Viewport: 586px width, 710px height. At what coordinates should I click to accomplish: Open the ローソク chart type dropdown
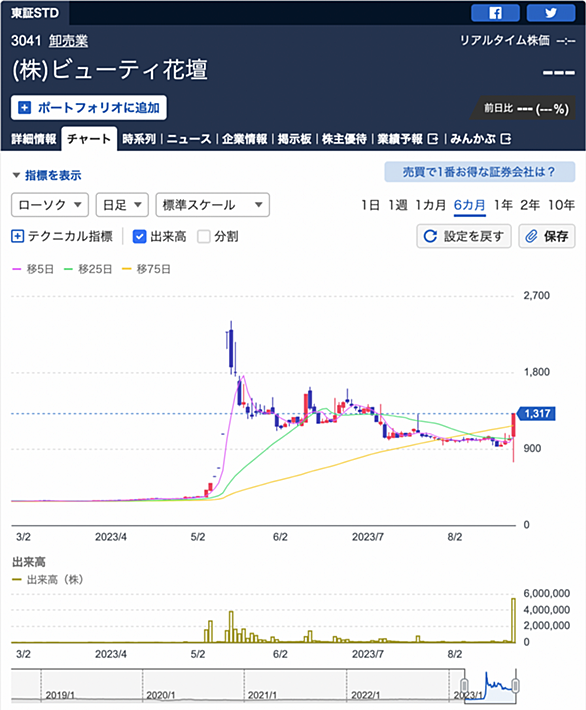[x=50, y=205]
